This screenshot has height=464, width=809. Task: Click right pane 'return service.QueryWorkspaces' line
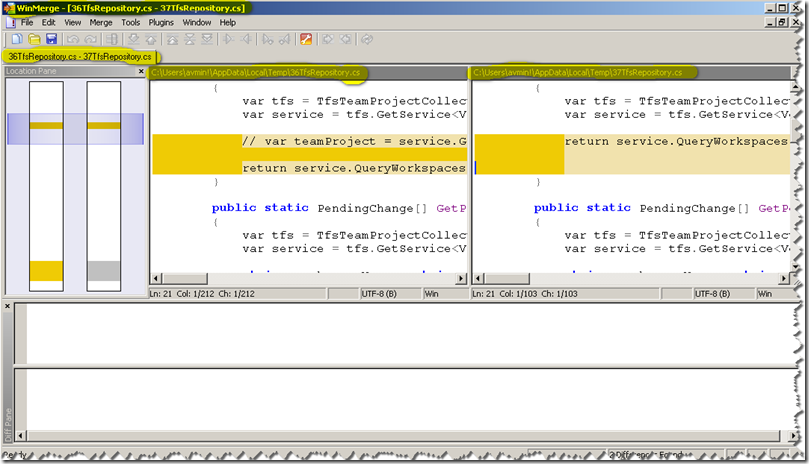pyautogui.click(x=676, y=141)
